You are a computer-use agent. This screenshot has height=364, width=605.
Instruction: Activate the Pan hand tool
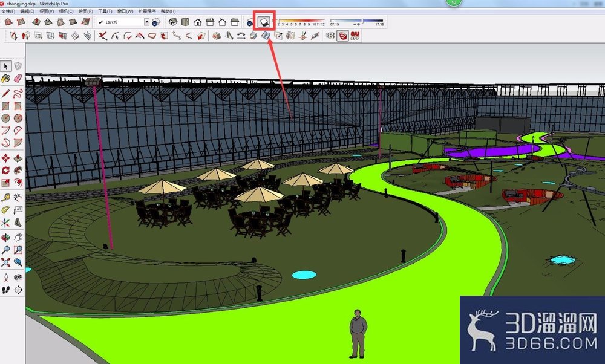click(18, 238)
